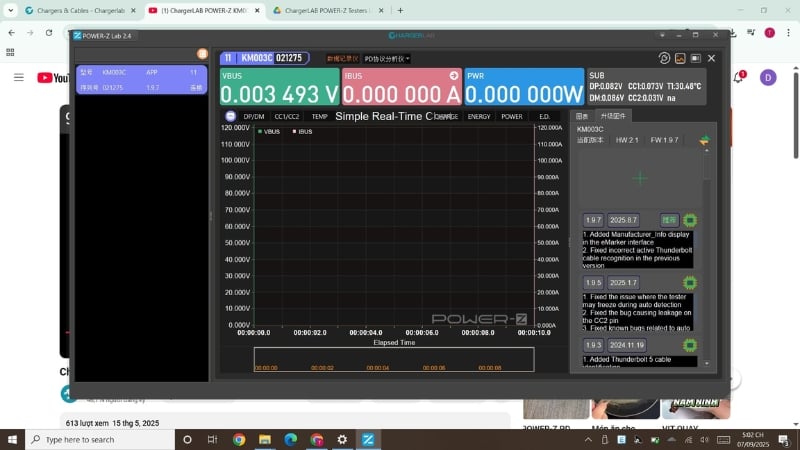Click the orange menu icon above device list

(202, 54)
